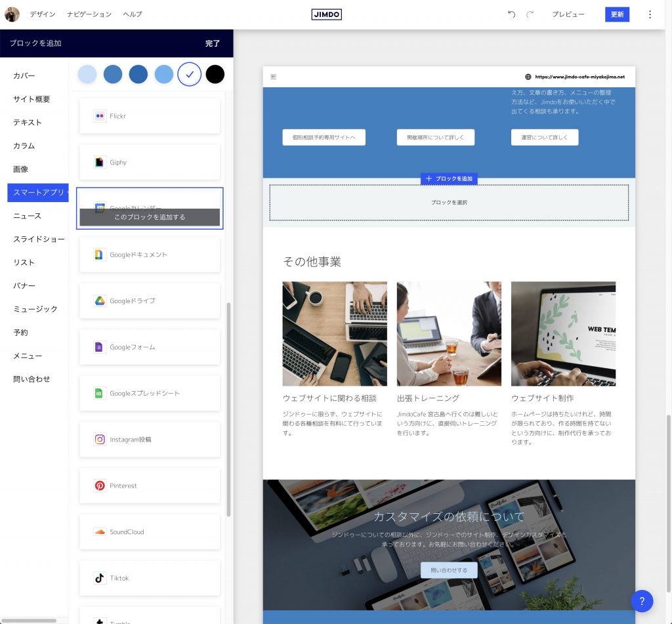The height and width of the screenshot is (624, 672).
Task: Click 個別相談予約専用サイトへ button
Action: point(324,137)
